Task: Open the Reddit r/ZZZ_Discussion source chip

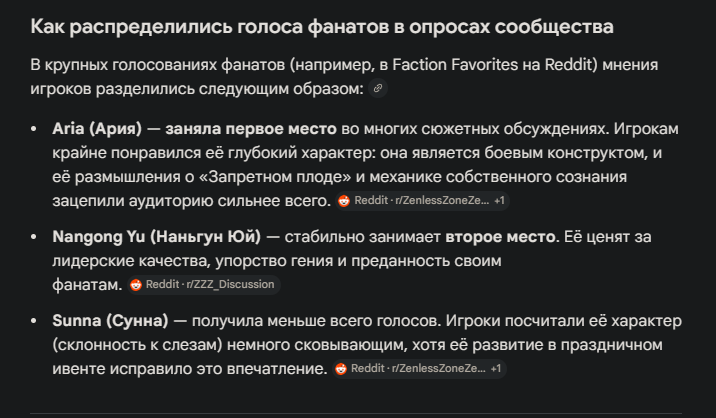Action: (x=204, y=285)
